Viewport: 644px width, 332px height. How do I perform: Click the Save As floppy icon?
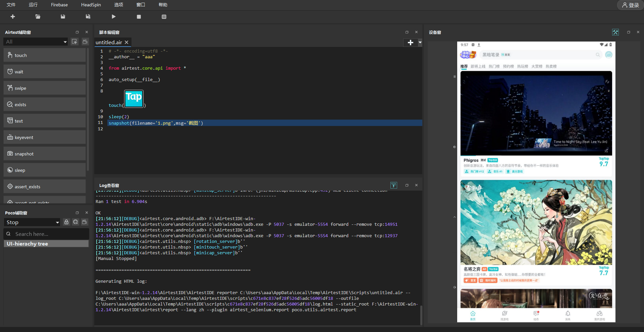point(88,16)
